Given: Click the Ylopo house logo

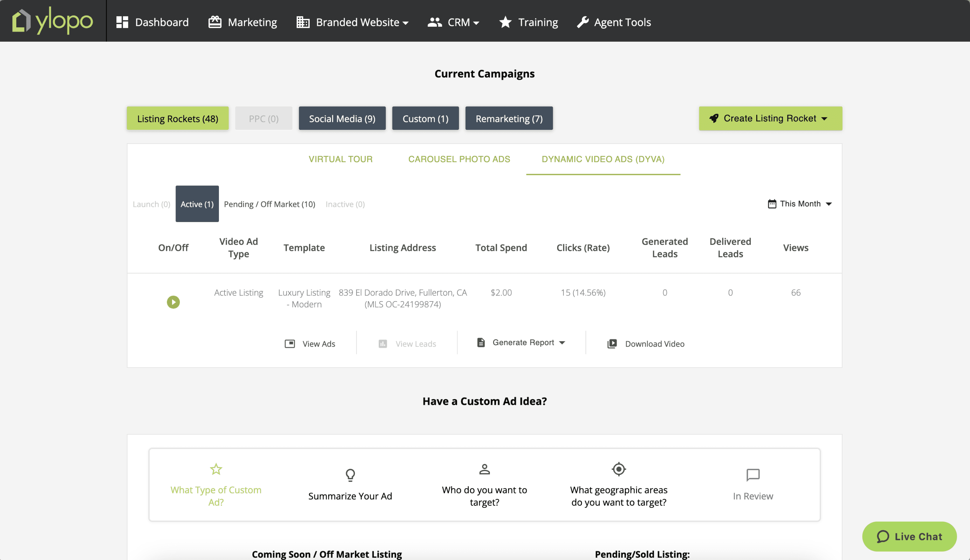Looking at the screenshot, I should pos(21,21).
